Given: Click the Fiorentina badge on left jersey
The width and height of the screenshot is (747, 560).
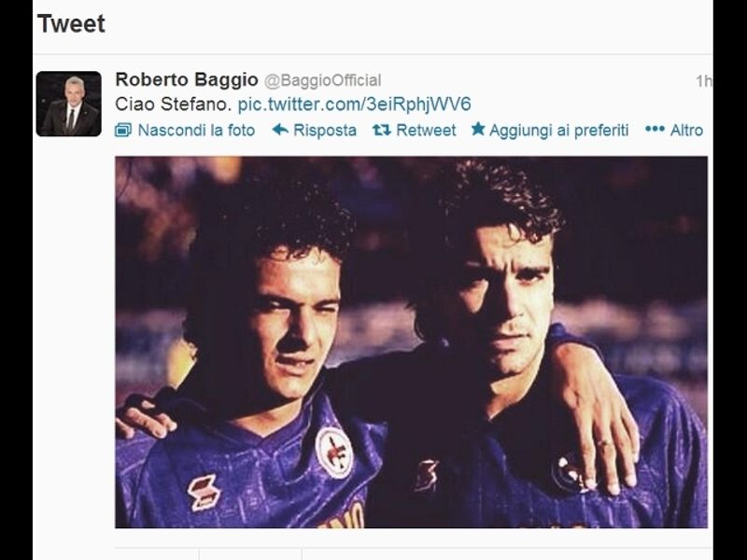Looking at the screenshot, I should point(334,453).
